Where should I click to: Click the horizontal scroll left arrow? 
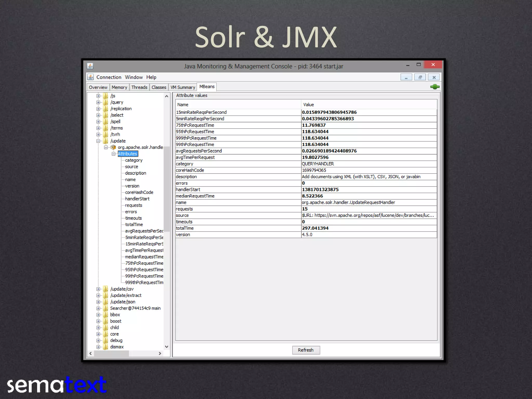pos(90,353)
